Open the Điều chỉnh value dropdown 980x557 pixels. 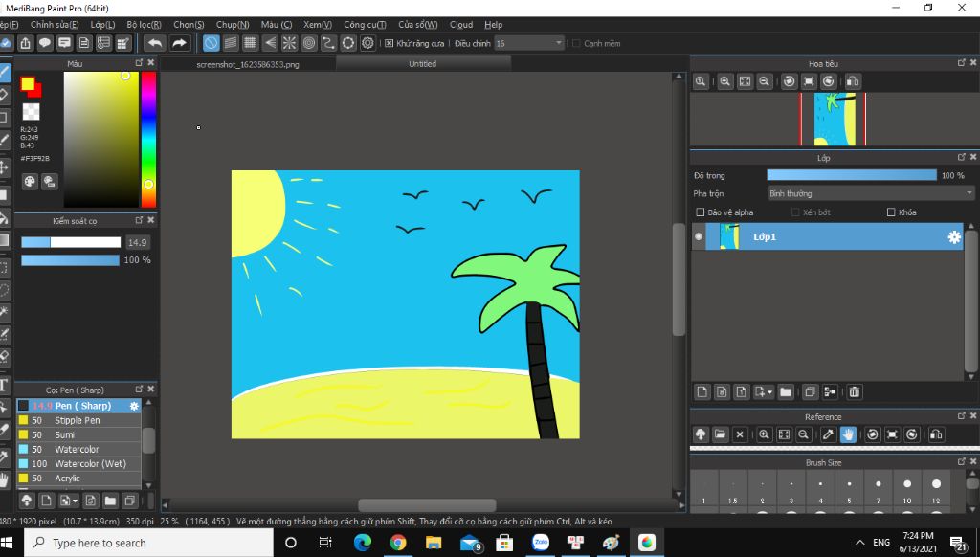click(x=529, y=43)
